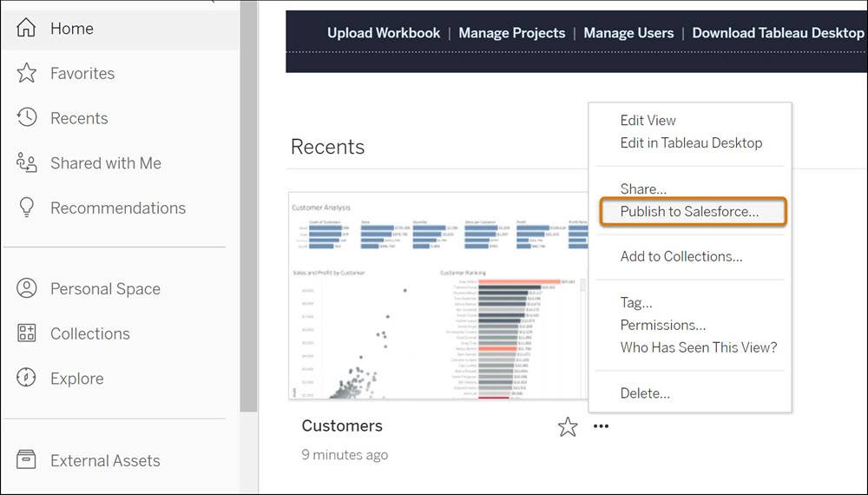The height and width of the screenshot is (495, 868).
Task: Click the Recommendations lightbulb icon
Action: (x=26, y=207)
